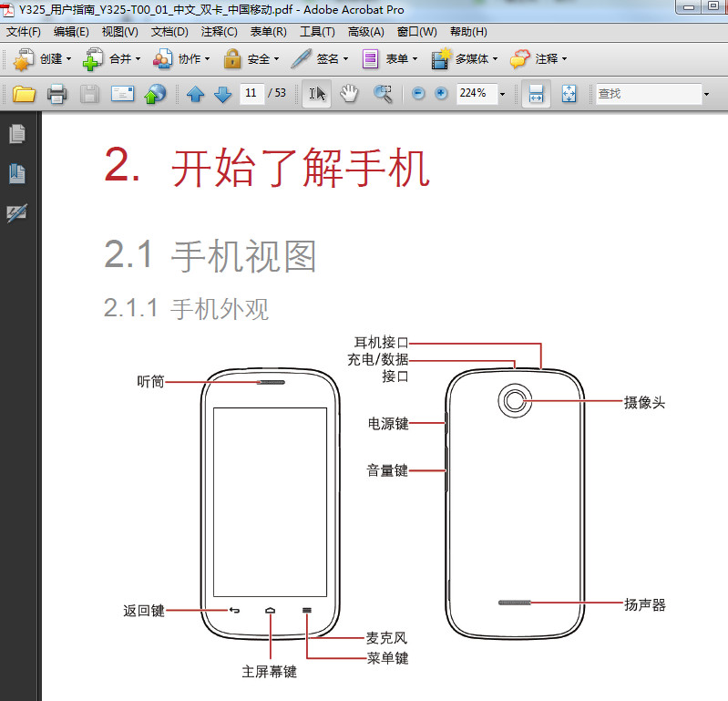The width and height of the screenshot is (728, 701).
Task: Click the 主屏幕键 label
Action: pyautogui.click(x=270, y=671)
